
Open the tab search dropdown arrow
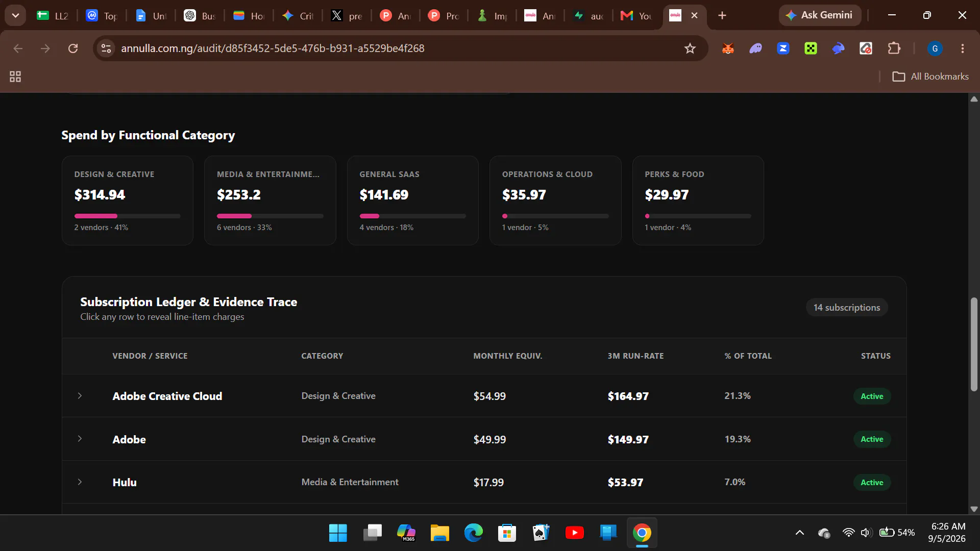15,15
